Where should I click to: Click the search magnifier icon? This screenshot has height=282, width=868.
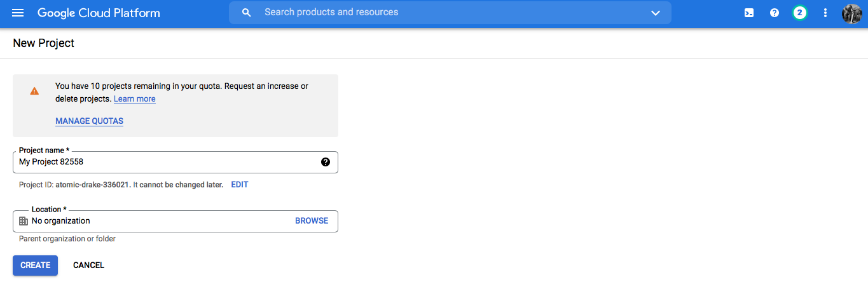(247, 13)
